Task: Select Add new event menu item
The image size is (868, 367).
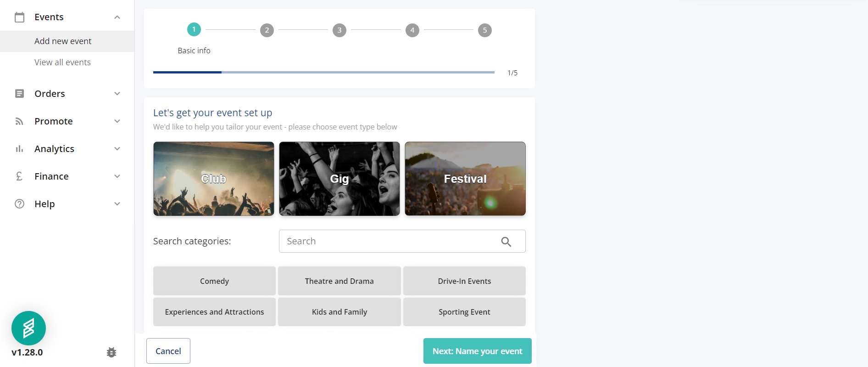Action: (x=63, y=41)
